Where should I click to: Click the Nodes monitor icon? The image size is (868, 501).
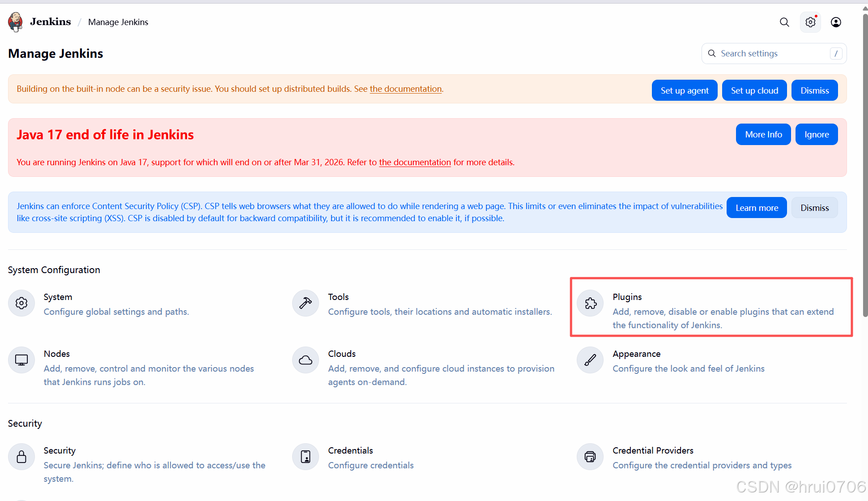coord(21,360)
